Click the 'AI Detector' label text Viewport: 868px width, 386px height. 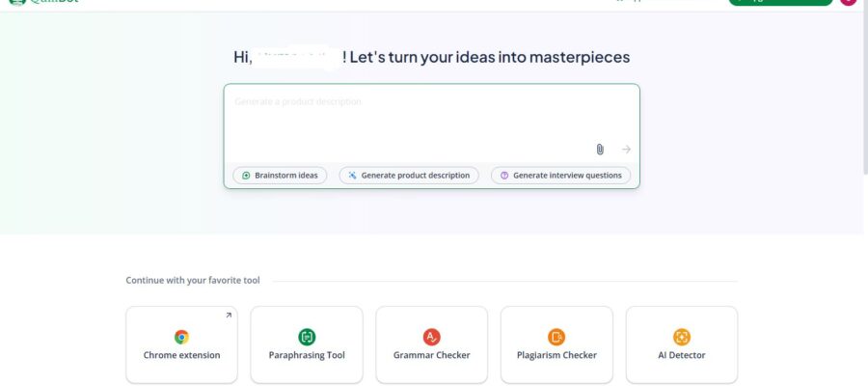[x=681, y=355]
